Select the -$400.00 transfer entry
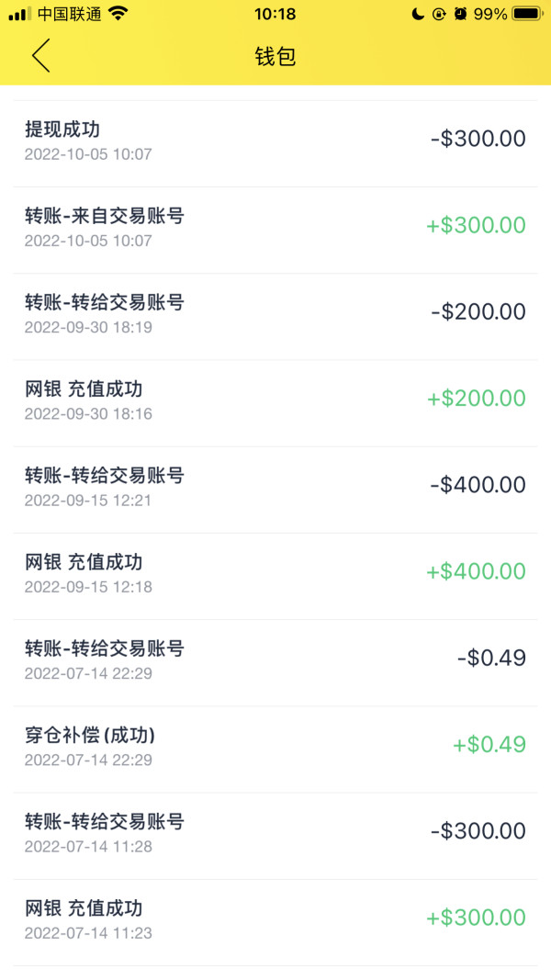This screenshot has width=551, height=980. pyautogui.click(x=275, y=486)
